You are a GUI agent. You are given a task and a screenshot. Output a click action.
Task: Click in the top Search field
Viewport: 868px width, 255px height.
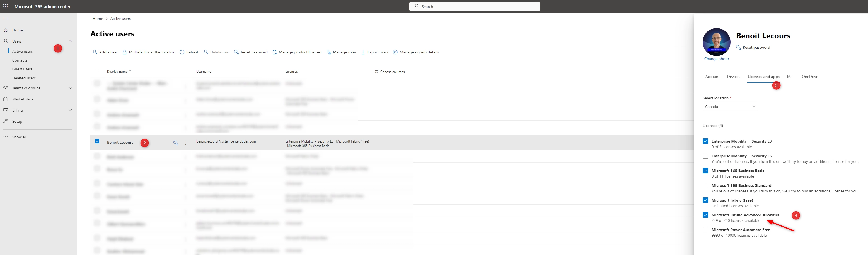[x=475, y=6]
